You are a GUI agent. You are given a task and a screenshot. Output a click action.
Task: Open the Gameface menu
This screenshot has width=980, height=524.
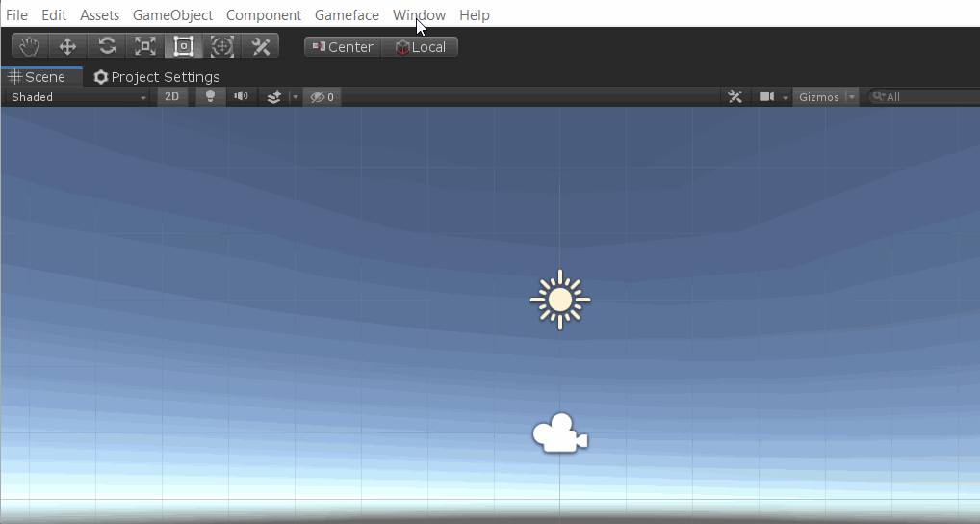(x=347, y=15)
